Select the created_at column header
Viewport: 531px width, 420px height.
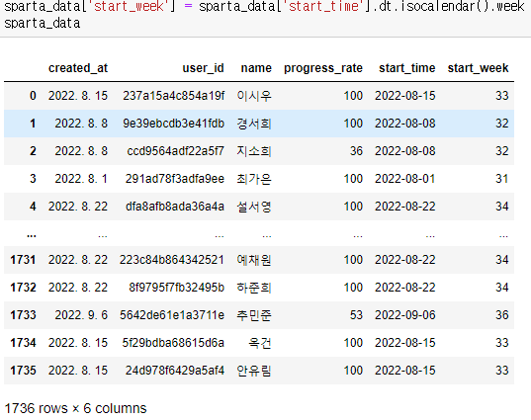(78, 68)
